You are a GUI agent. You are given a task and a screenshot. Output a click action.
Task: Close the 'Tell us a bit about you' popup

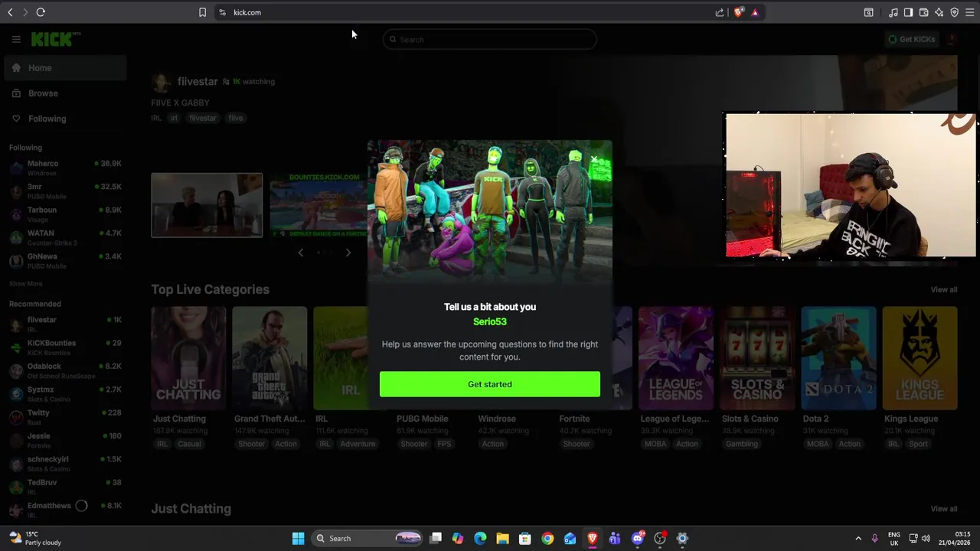point(594,159)
